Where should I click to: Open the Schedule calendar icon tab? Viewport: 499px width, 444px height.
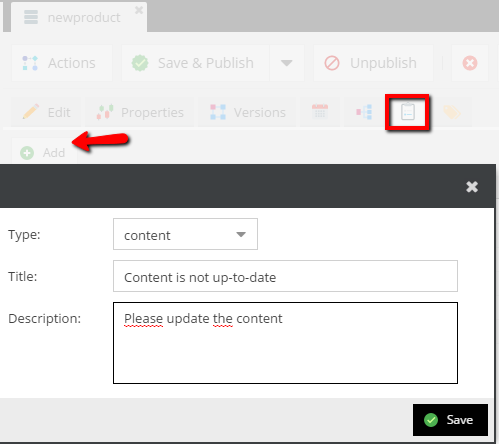(x=320, y=112)
